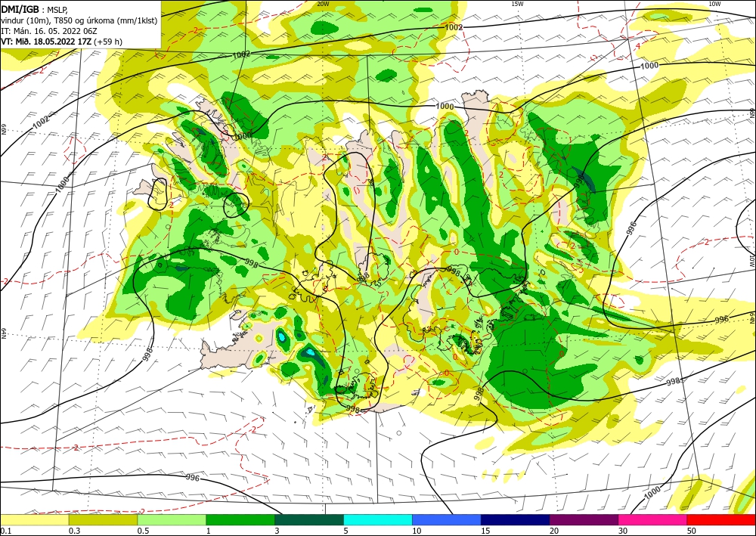The width and height of the screenshot is (756, 536).
Task: Click the 'VT: Mið. 18.05.2022 17Z (+59 h)' line
Action: 62,42
